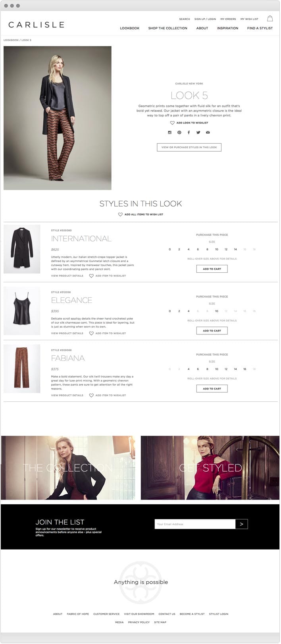
Task: Select size 2 for Elegance cami
Action: pyautogui.click(x=179, y=311)
